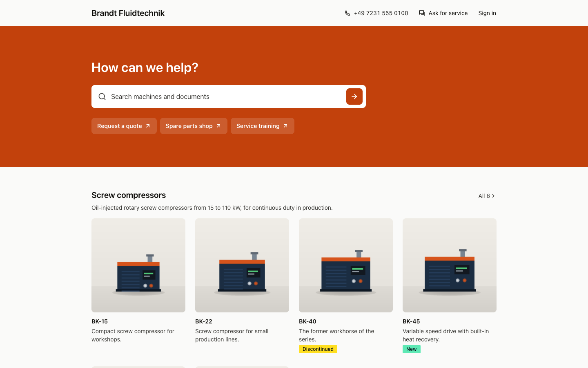
Task: Submit search with the arrow button
Action: (x=354, y=96)
